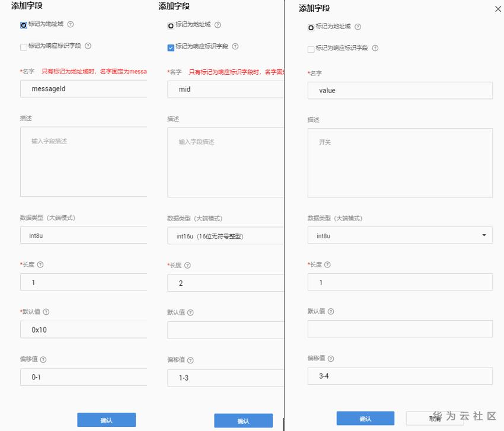Open int16u data type dropdown in mid panel
The width and height of the screenshot is (504, 431).
pyautogui.click(x=226, y=235)
